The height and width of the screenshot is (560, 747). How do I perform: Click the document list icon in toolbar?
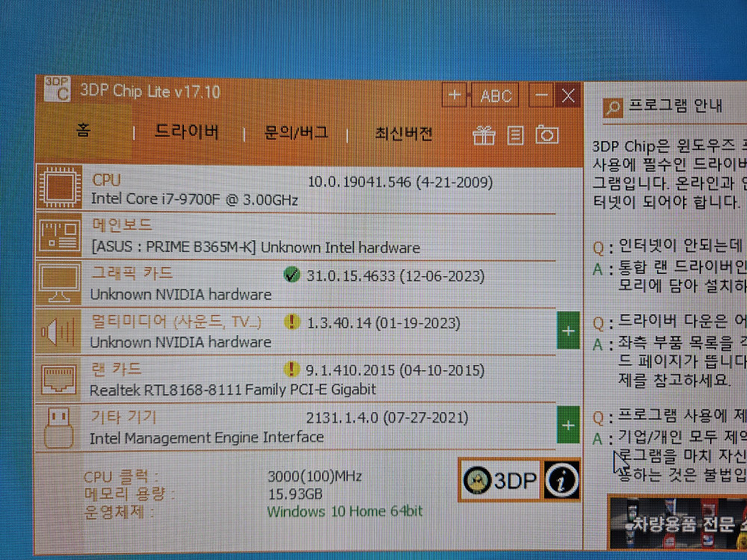(515, 135)
